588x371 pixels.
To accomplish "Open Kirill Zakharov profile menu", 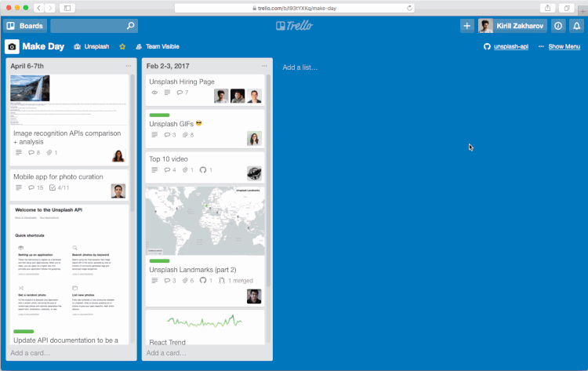I will click(512, 26).
